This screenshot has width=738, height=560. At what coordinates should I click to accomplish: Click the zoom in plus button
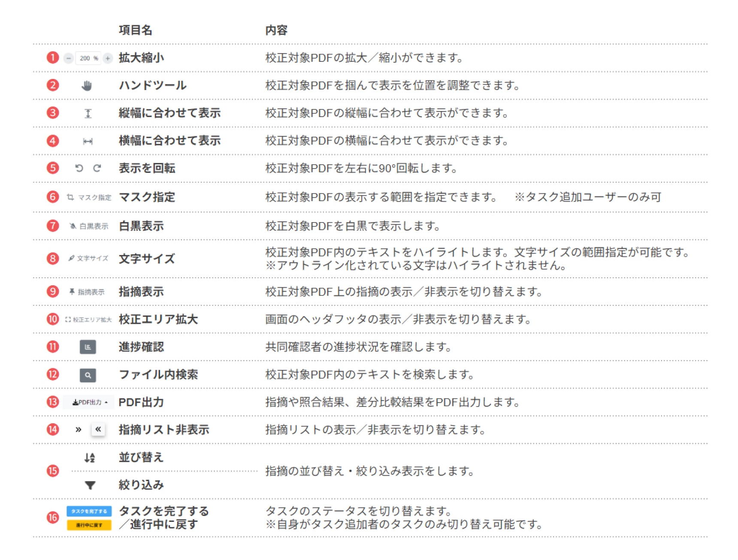click(x=108, y=58)
